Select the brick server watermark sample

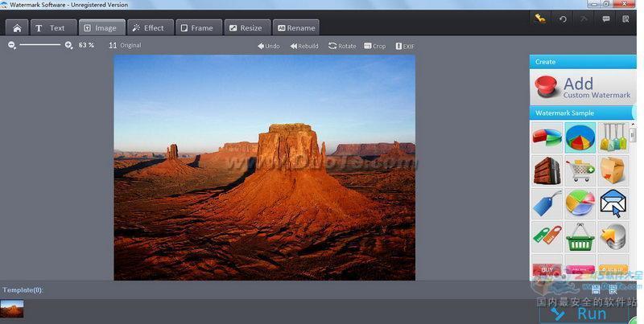click(x=547, y=170)
